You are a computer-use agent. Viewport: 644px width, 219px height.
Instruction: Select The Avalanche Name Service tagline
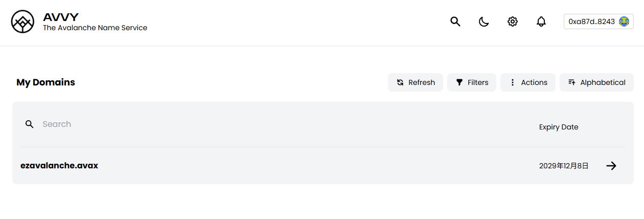[95, 28]
